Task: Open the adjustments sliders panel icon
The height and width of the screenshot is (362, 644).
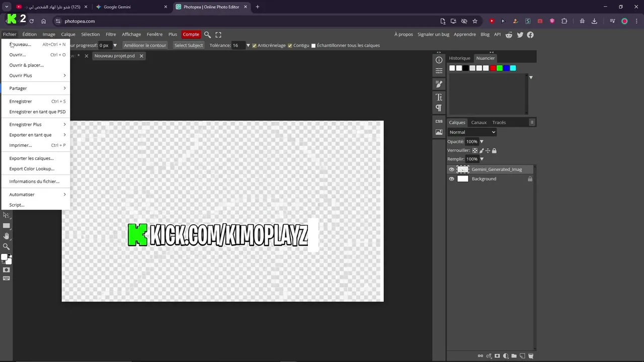Action: (x=439, y=71)
